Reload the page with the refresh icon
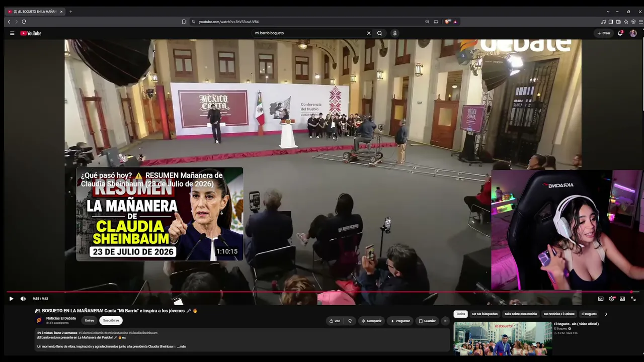 click(24, 22)
